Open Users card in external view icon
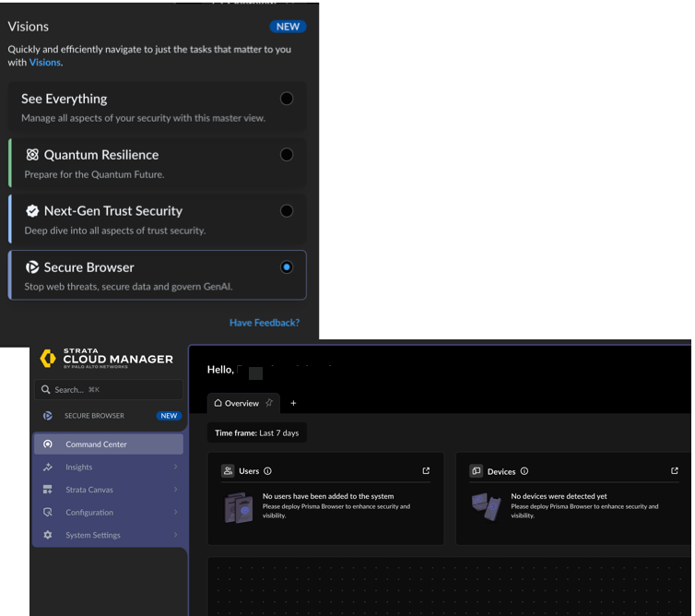 click(426, 471)
